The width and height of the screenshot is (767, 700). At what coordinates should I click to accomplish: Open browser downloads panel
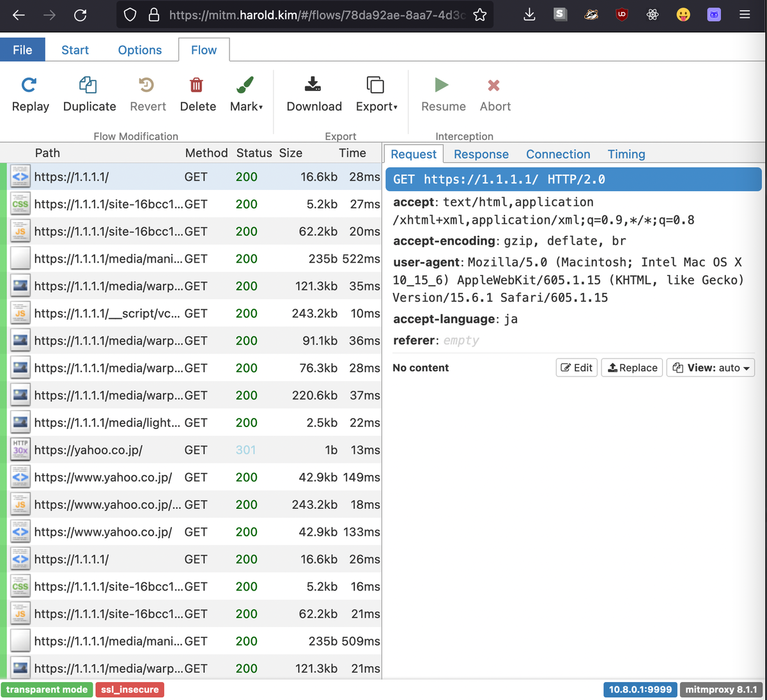coord(529,15)
